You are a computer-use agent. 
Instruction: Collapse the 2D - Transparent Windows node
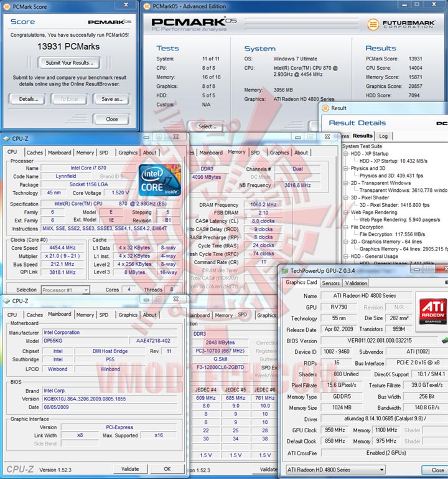tap(346, 183)
